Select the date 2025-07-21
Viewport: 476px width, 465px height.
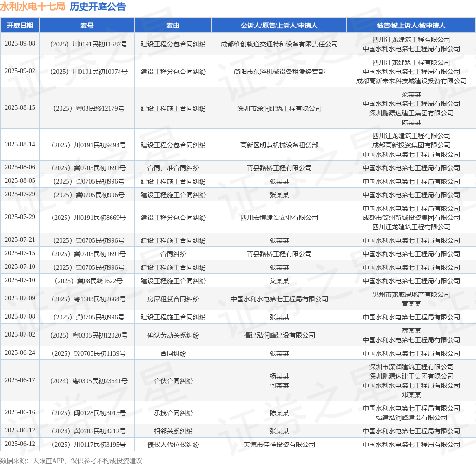point(20,239)
